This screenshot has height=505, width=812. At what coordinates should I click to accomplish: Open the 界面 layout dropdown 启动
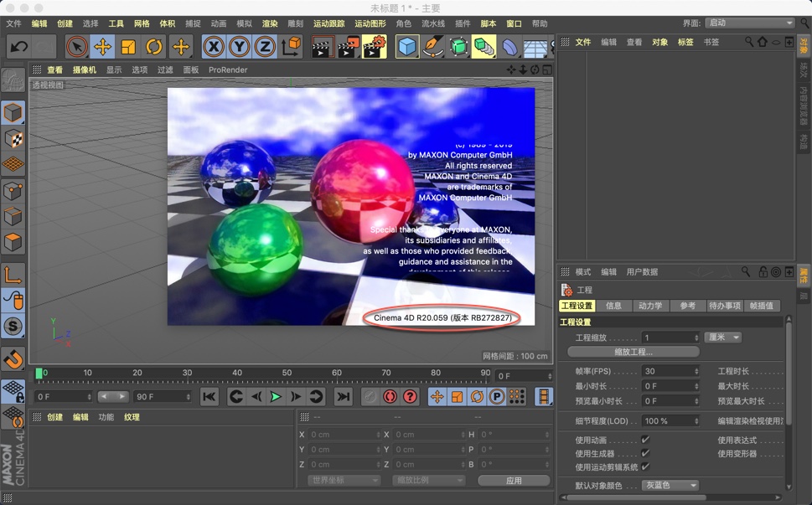[749, 23]
